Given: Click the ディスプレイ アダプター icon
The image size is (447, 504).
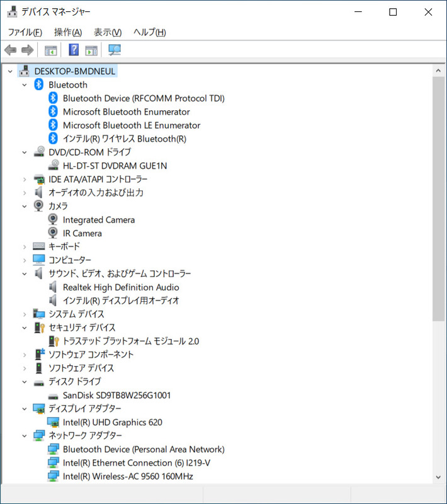Looking at the screenshot, I should [39, 408].
